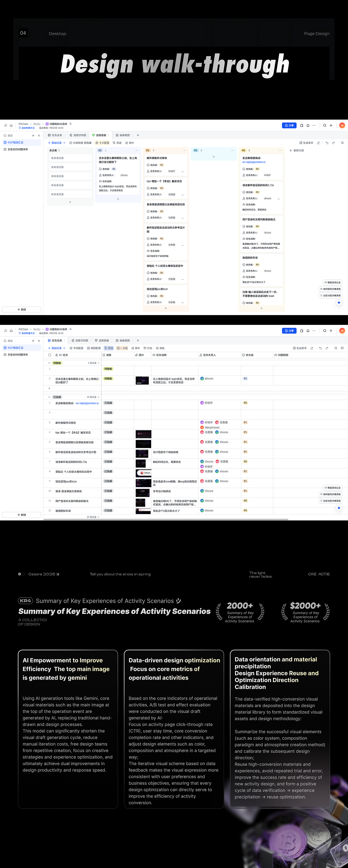Open no-reply@pochain.io link in P0 card
Screen dimensions: 348x868
[254, 162]
